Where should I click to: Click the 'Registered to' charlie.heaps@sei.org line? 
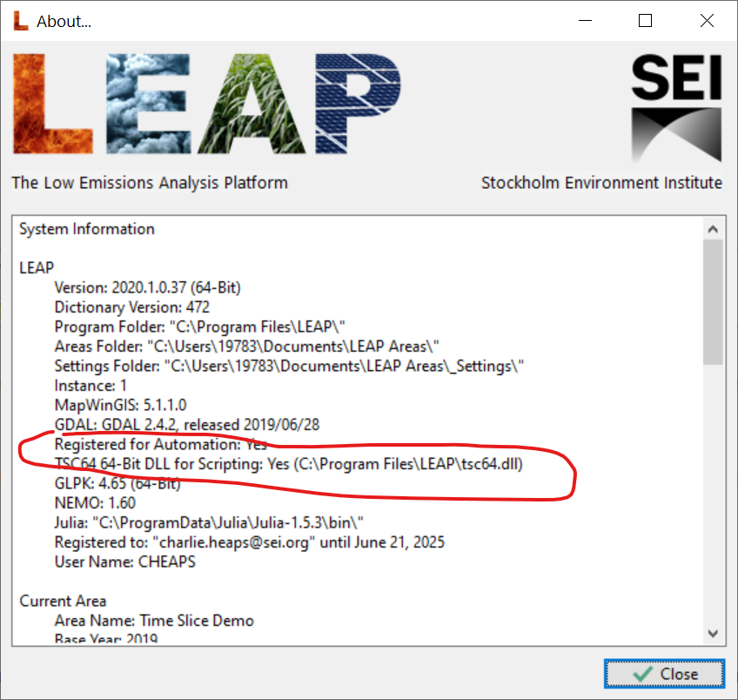[250, 542]
